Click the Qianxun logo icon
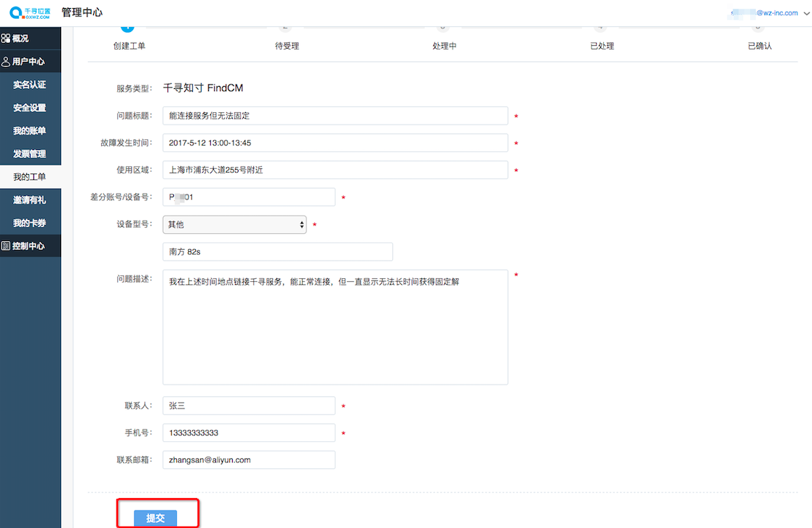The height and width of the screenshot is (528, 812). click(30, 12)
